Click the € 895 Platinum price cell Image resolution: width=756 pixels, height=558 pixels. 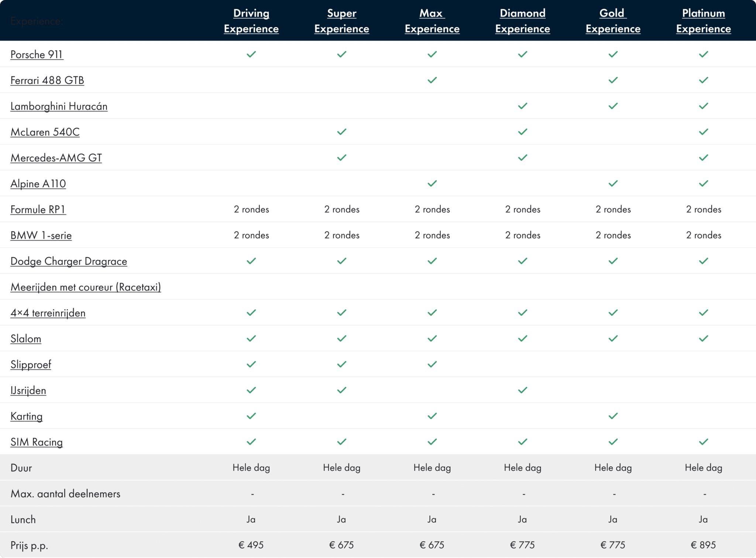pyautogui.click(x=703, y=545)
